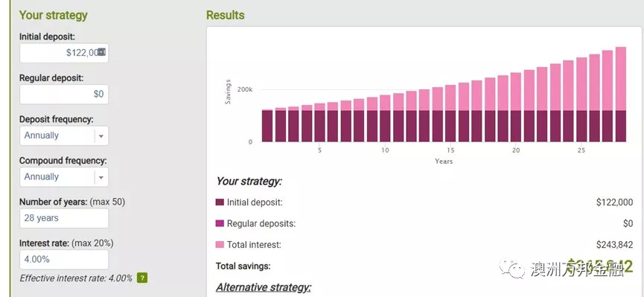
Task: Click the Your strategy results heading
Action: pyautogui.click(x=249, y=181)
